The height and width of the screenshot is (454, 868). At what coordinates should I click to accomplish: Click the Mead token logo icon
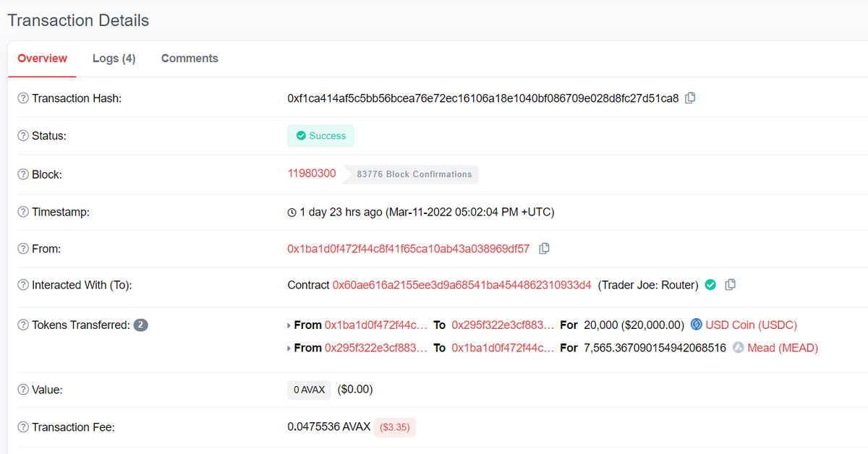tap(739, 348)
